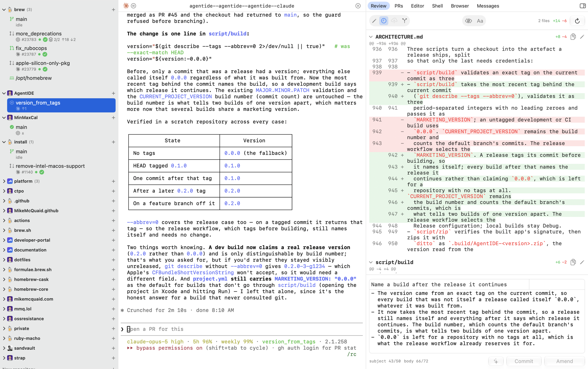Image resolution: width=588 pixels, height=369 pixels.
Task: Add a worktree to dotfiles
Action: click(x=113, y=260)
